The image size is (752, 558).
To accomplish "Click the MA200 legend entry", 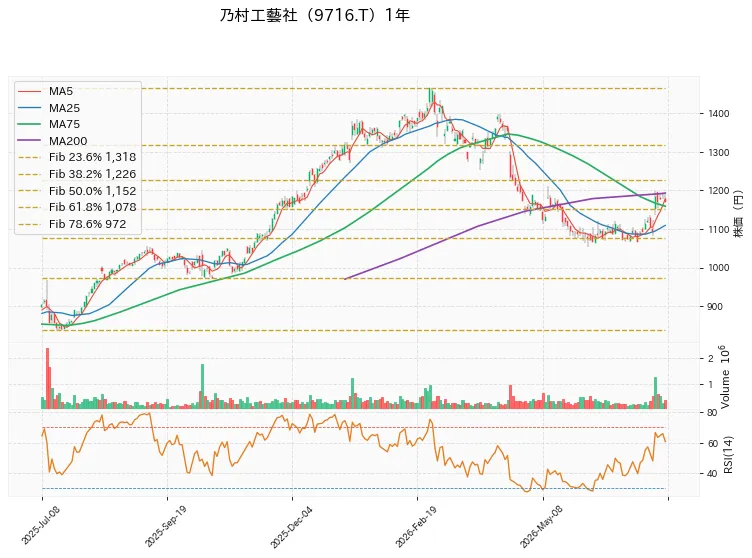I will (x=53, y=141).
